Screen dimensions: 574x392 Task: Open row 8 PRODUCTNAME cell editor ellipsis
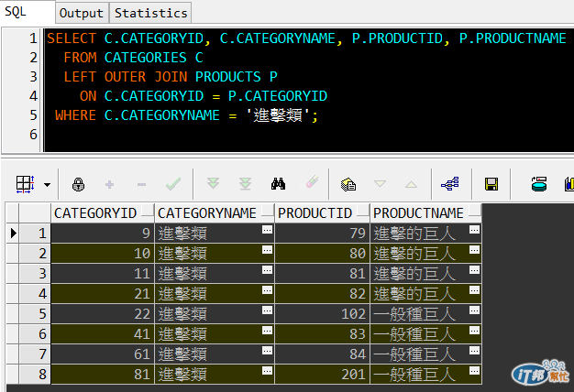coord(474,371)
